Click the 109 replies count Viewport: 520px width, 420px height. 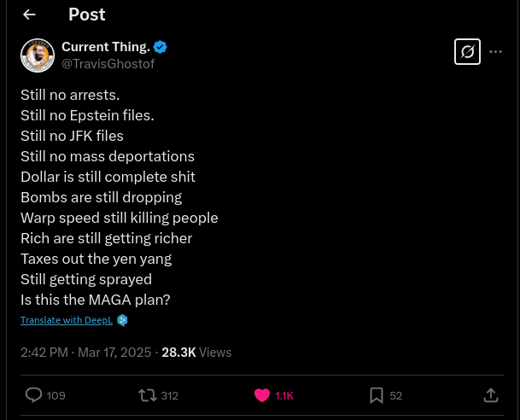coord(56,395)
